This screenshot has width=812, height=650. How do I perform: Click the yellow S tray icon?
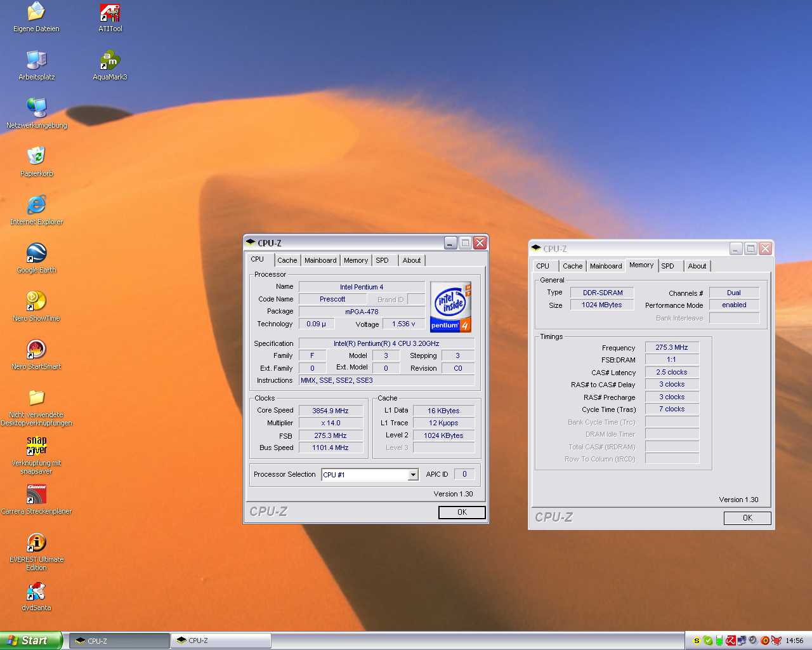tap(697, 640)
